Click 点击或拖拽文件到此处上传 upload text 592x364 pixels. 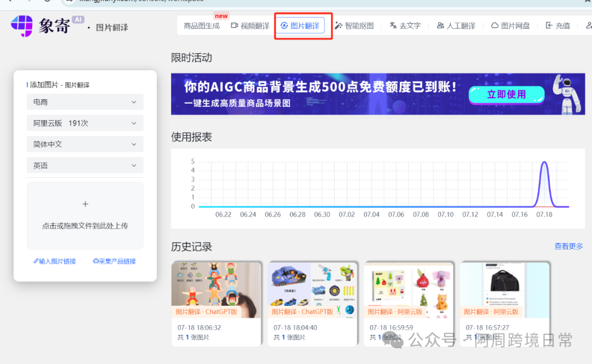(85, 226)
